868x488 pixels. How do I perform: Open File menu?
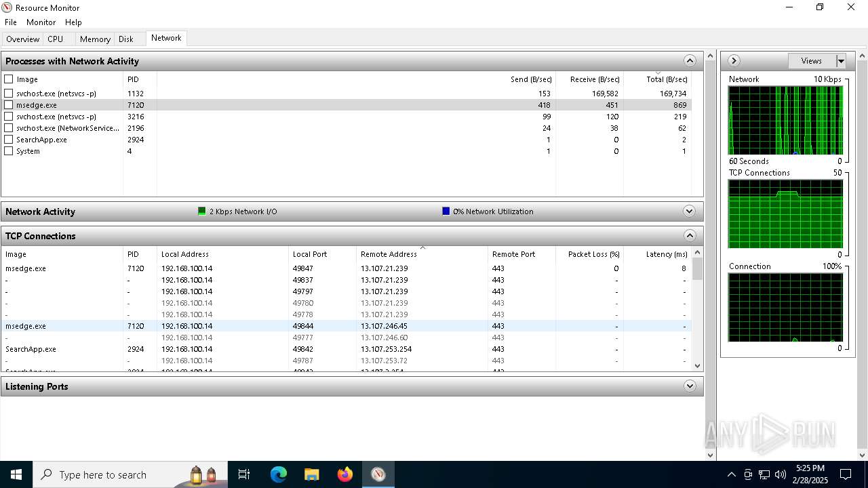tap(11, 22)
